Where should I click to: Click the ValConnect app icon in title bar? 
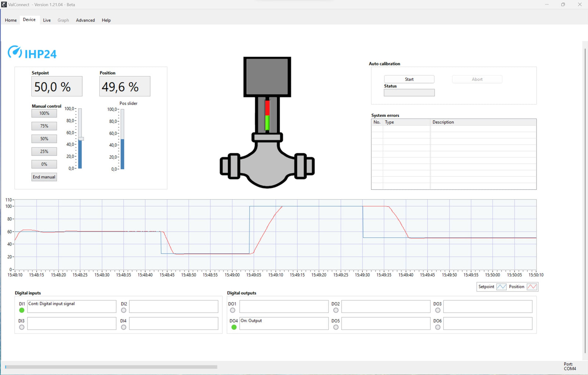click(x=4, y=4)
